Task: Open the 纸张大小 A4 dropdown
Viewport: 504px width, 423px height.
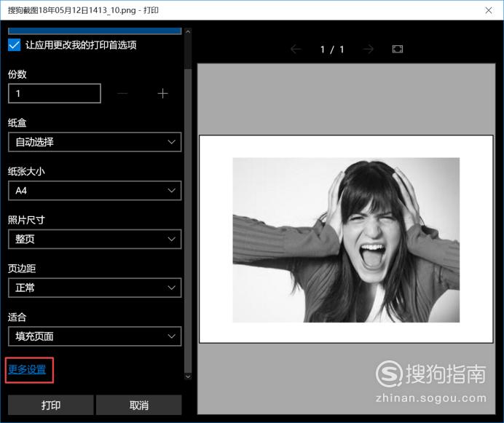Action: 95,191
